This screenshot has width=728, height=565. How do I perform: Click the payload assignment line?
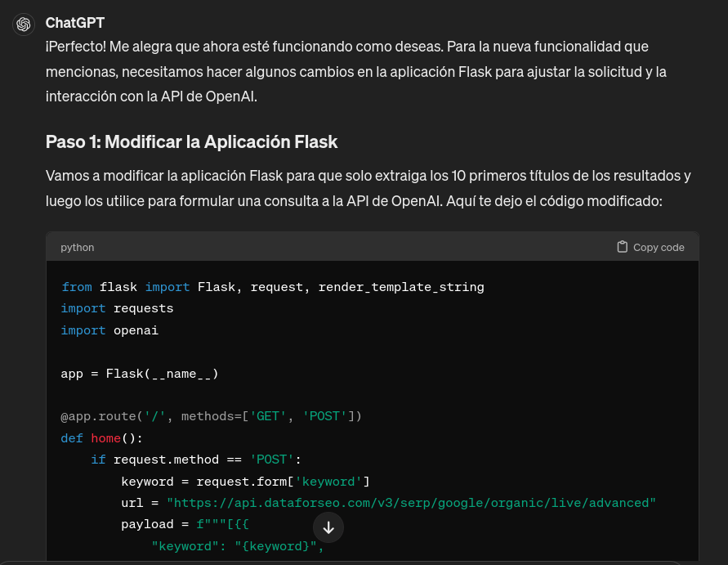[x=172, y=523]
